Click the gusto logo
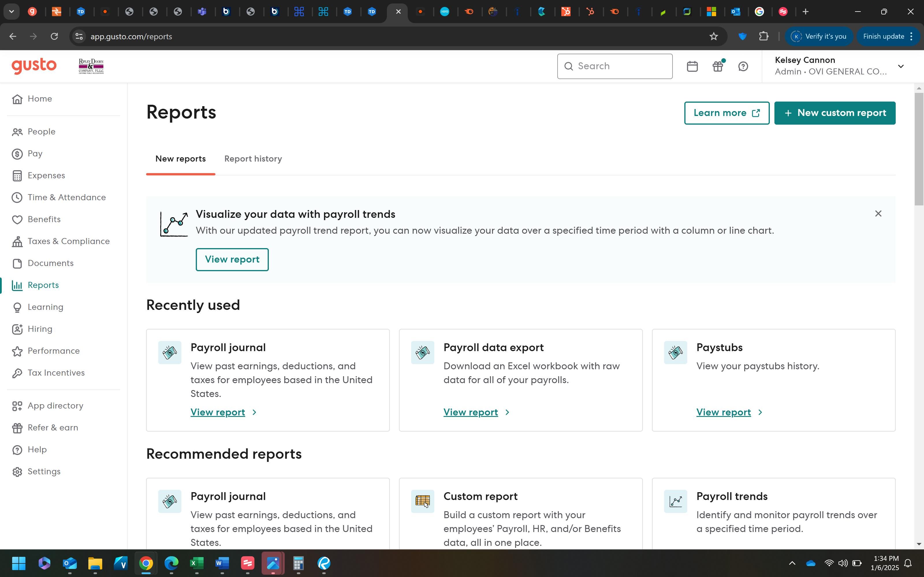 coord(34,66)
